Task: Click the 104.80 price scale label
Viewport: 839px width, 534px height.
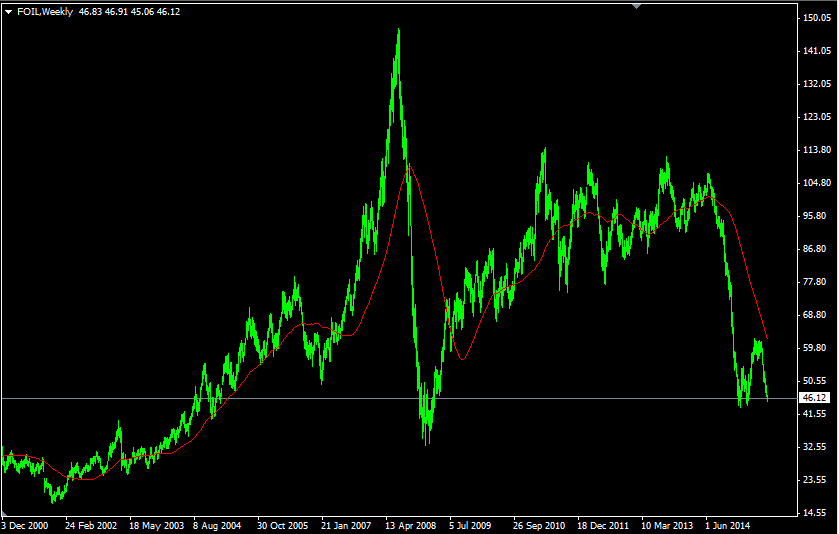Action: 817,182
